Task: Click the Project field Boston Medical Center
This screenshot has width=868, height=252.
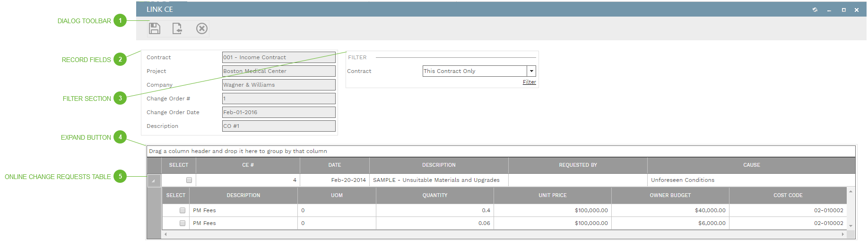Action: pos(279,71)
